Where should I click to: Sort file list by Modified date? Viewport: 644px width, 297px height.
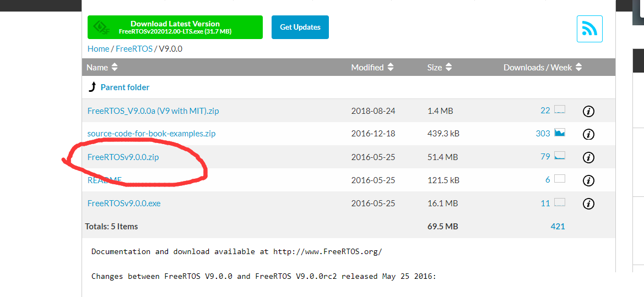(372, 67)
